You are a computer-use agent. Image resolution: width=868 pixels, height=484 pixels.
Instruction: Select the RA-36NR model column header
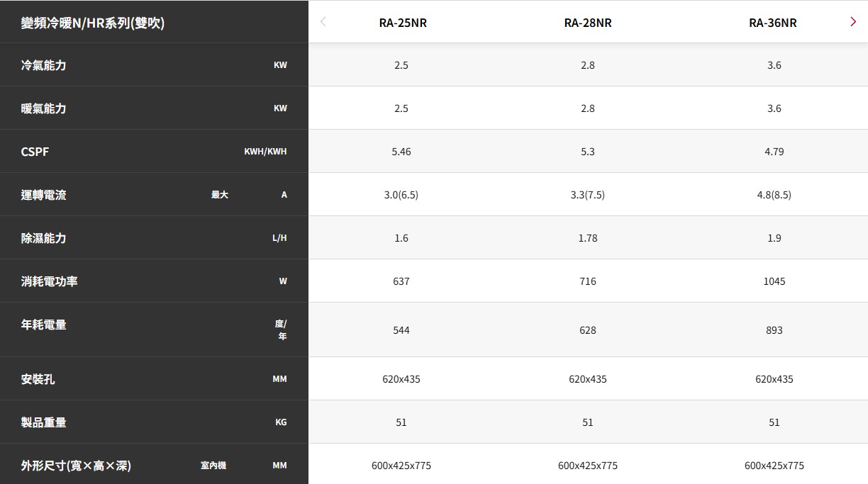pyautogui.click(x=773, y=23)
